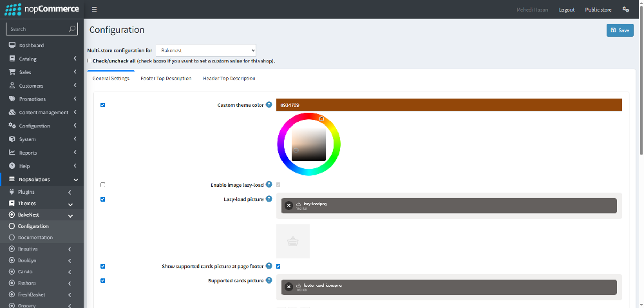Screen dimensions: 644x308
Task: Open the settings gears icon in header
Action: [625, 10]
